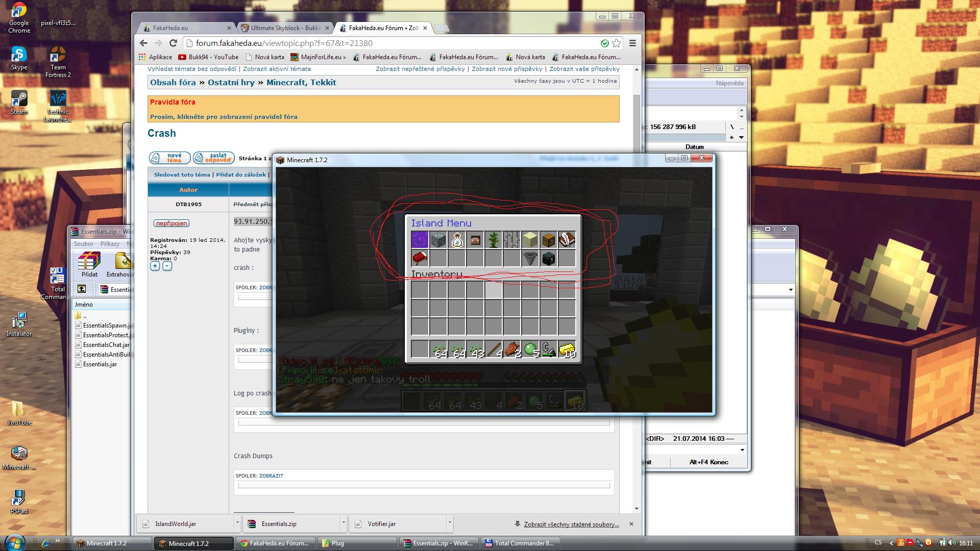Screen dimensions: 980x551
Task: Launch Technic Launcher desktop shortcut
Action: click(x=58, y=106)
